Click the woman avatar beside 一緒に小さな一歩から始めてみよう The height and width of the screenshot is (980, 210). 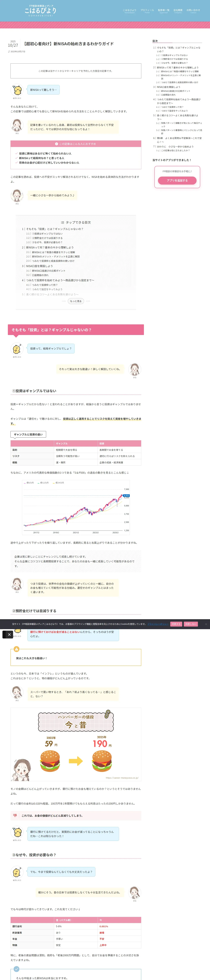17,196
